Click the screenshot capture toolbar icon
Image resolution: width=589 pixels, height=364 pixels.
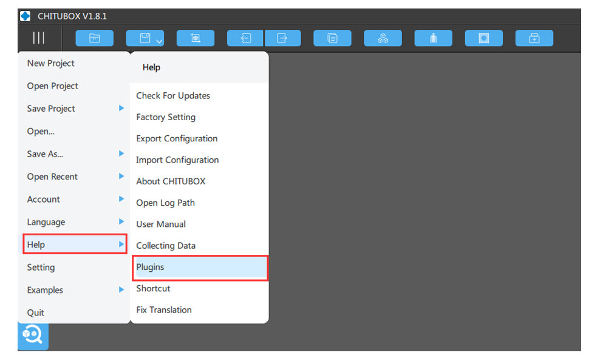pyautogui.click(x=196, y=38)
